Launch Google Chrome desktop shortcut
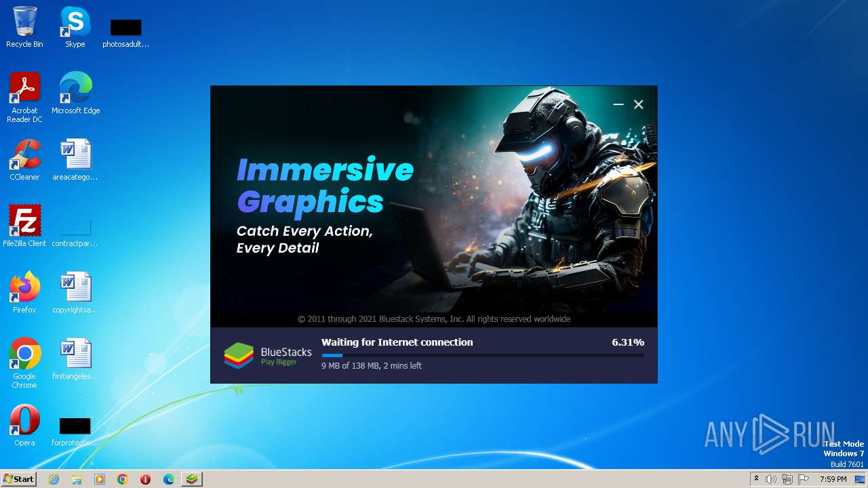Screen dimensions: 868x488 click(x=24, y=363)
